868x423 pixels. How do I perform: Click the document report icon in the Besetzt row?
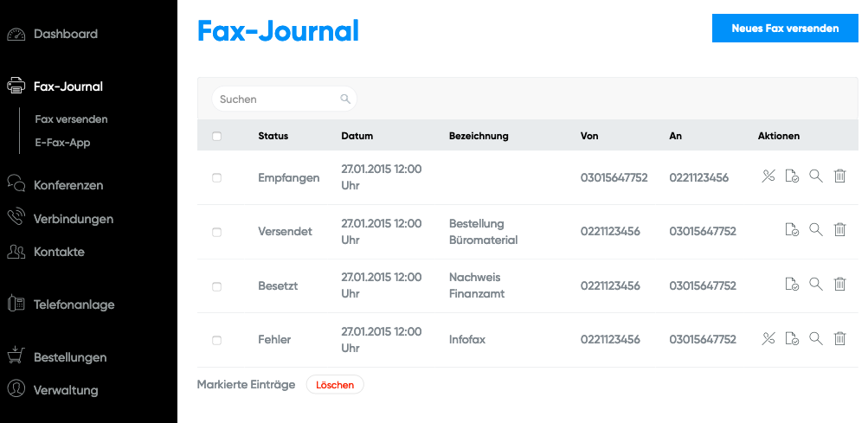[x=791, y=285]
